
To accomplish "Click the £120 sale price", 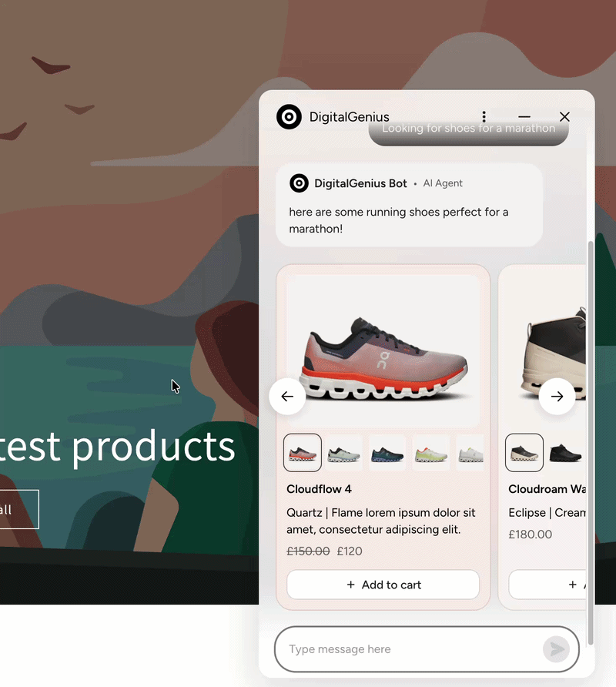I will click(x=350, y=551).
